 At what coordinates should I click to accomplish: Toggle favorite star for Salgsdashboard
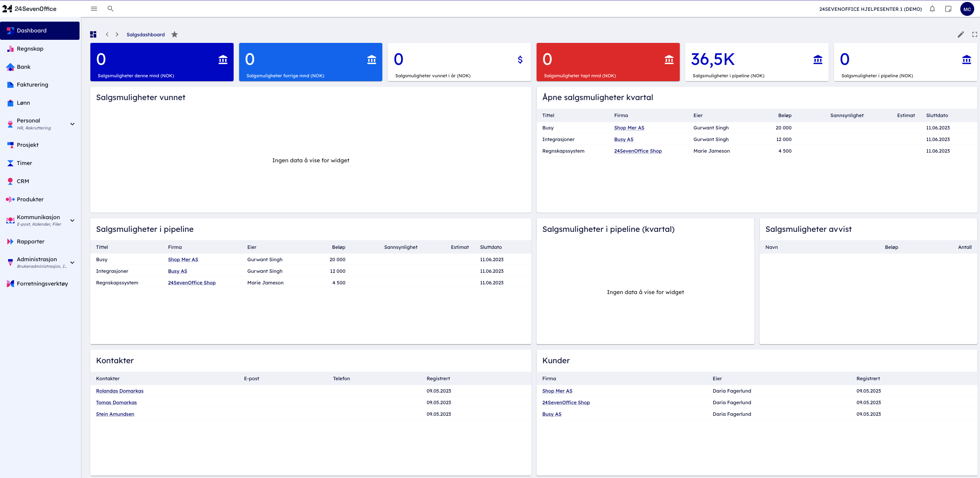pyautogui.click(x=175, y=34)
